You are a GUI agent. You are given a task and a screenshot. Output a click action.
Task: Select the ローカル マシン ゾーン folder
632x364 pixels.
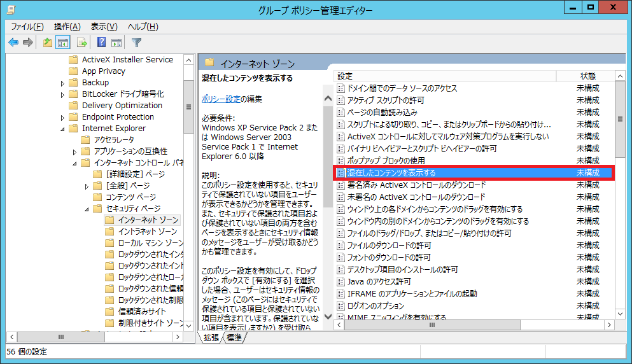pyautogui.click(x=150, y=243)
